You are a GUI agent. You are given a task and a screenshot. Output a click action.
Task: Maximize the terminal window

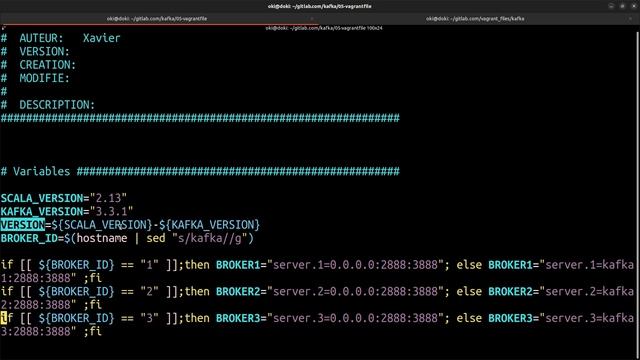point(622,6)
